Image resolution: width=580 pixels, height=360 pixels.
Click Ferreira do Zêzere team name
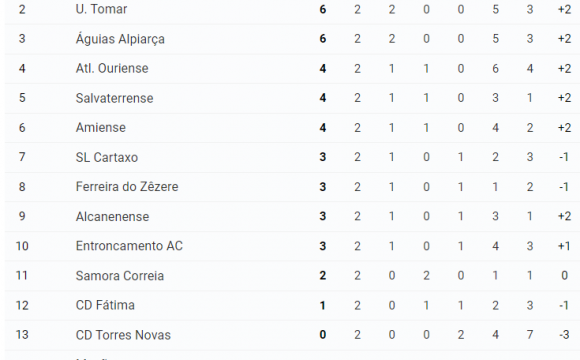(x=127, y=186)
